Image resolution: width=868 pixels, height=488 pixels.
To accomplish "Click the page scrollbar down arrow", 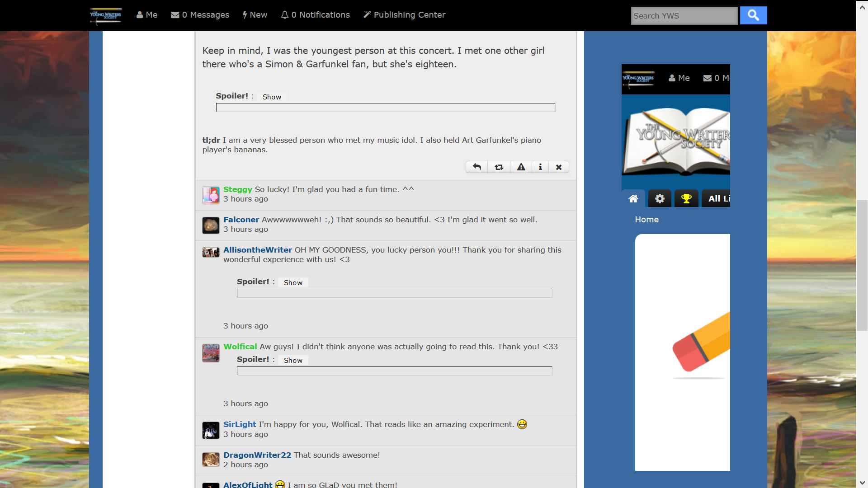I will (x=862, y=483).
